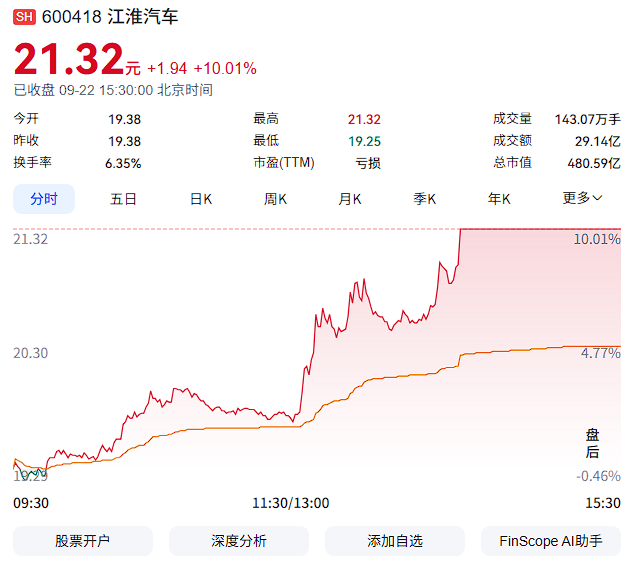The image size is (633, 563).
Task: Click the 成交量 value 143.07万手
Action: [x=587, y=119]
